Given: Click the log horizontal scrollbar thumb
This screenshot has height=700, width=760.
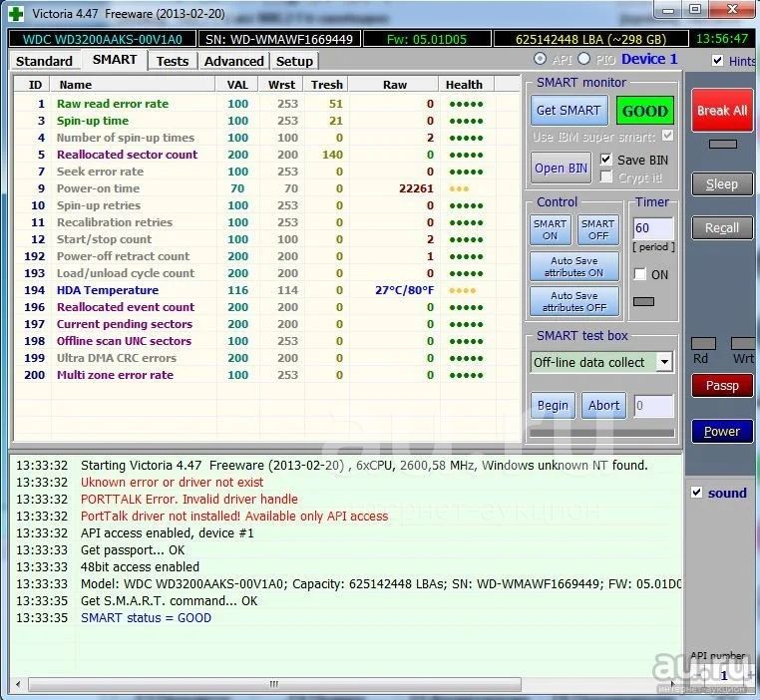Looking at the screenshot, I should pyautogui.click(x=274, y=684).
